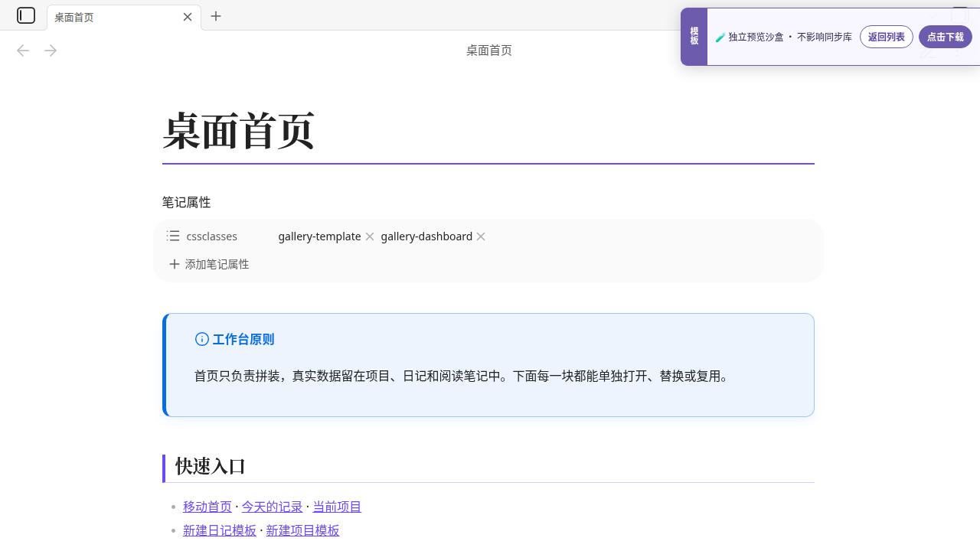Remove the gallery-dashboard value
980x551 pixels.
481,236
